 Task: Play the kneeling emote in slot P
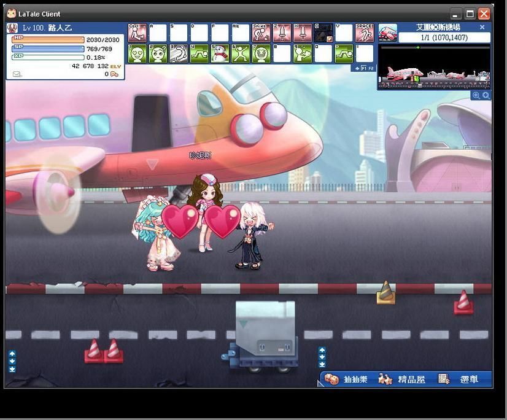[x=344, y=53]
